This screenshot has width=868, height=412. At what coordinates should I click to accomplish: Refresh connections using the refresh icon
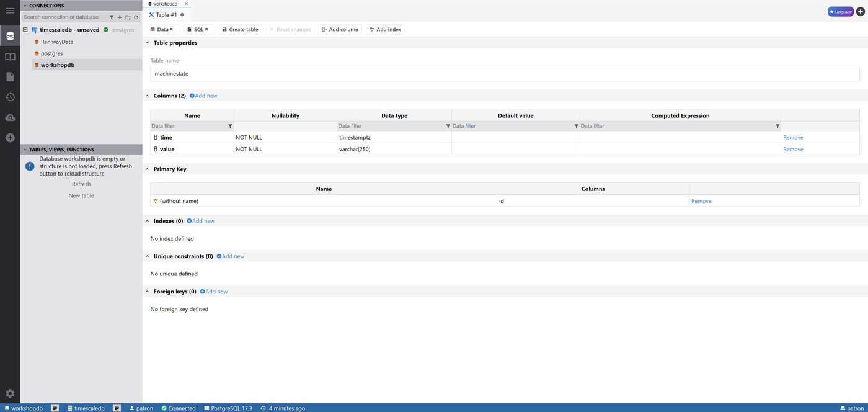(136, 17)
